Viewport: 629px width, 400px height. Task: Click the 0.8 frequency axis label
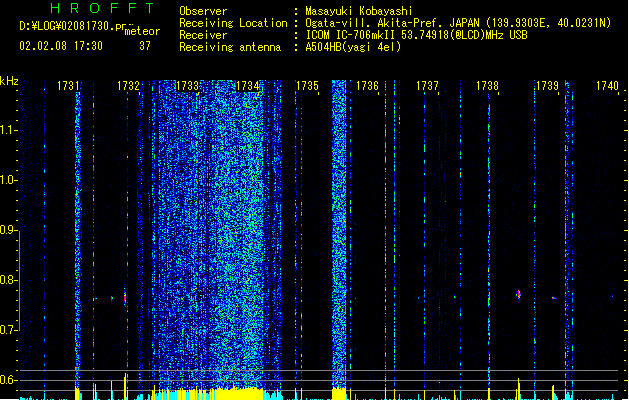[8, 280]
